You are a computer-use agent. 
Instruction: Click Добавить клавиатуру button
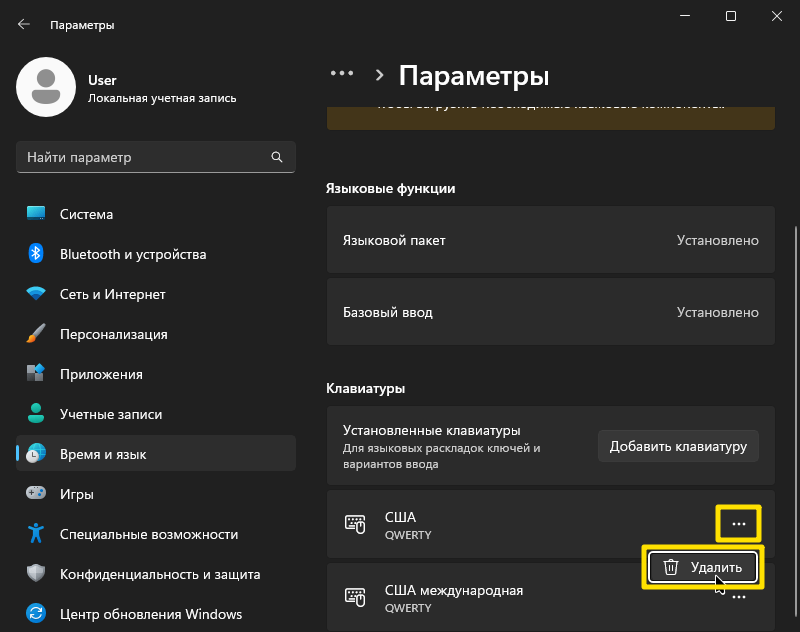[678, 446]
